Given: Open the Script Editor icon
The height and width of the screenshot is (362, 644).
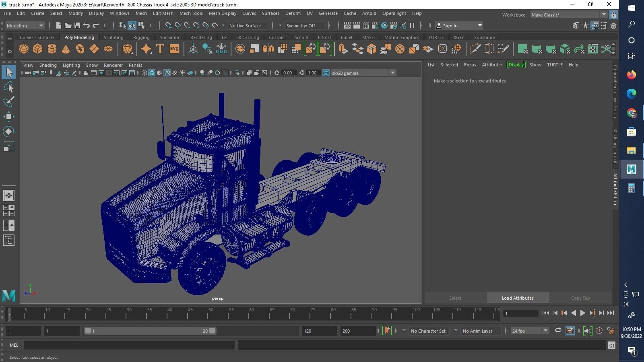Looking at the screenshot, I should coord(612,345).
